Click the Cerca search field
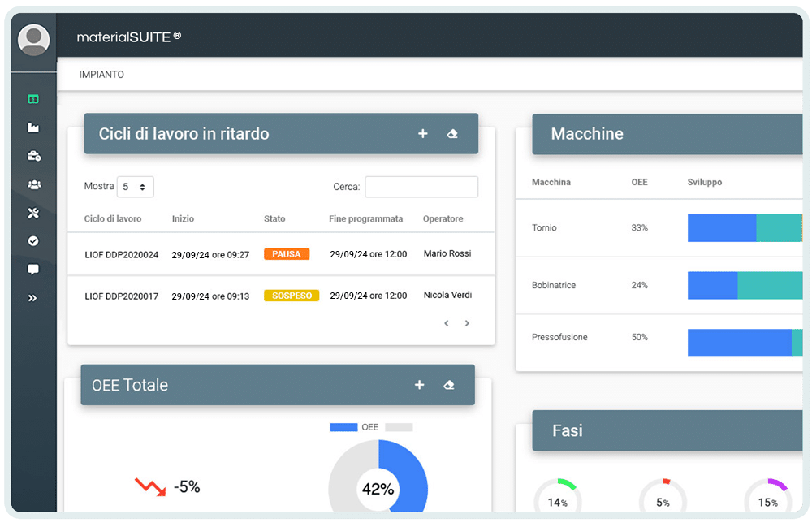Screen dimensions: 812x527 421,187
